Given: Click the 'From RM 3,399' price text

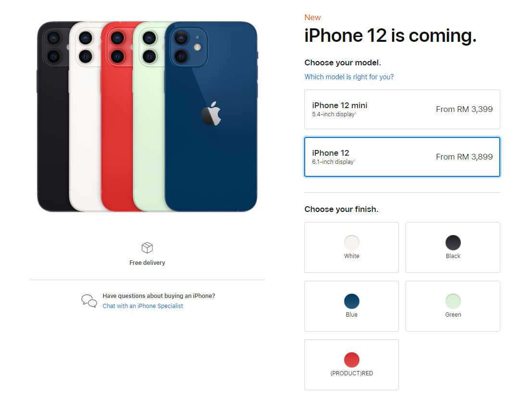Looking at the screenshot, I should 464,109.
